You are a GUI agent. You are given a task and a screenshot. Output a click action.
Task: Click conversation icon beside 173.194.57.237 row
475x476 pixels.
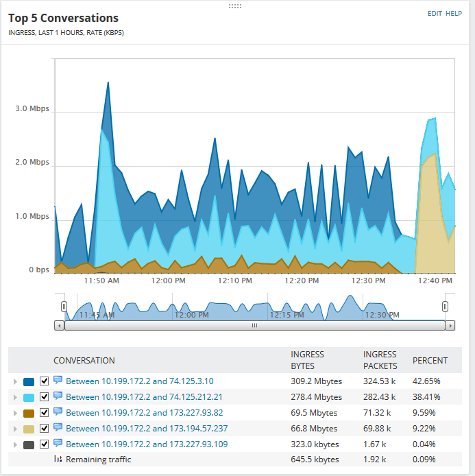pyautogui.click(x=58, y=428)
